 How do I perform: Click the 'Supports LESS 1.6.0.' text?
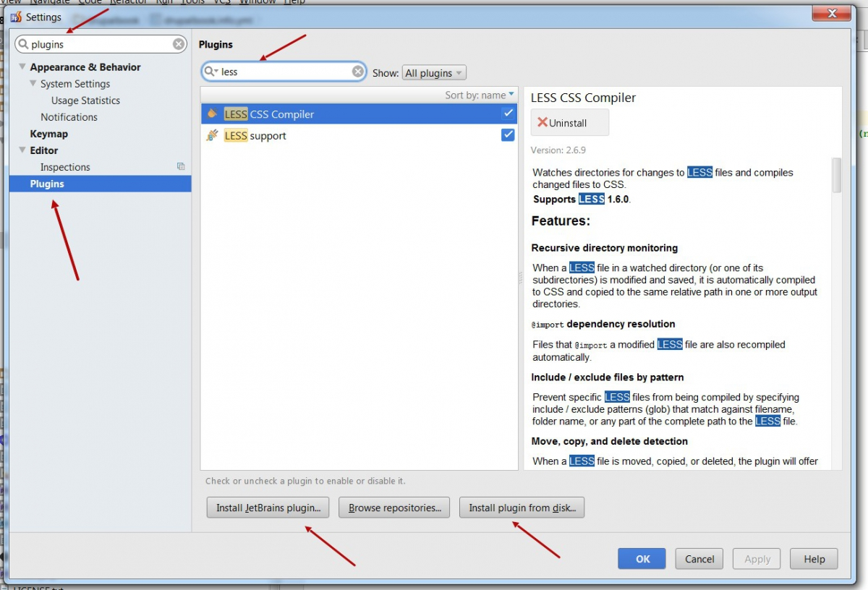tap(582, 199)
